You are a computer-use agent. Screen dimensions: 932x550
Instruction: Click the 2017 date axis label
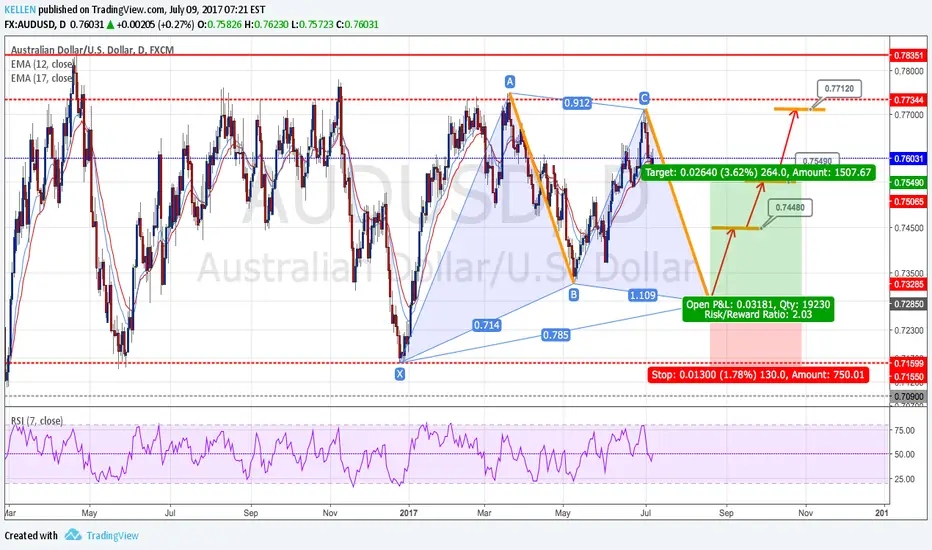click(x=408, y=513)
